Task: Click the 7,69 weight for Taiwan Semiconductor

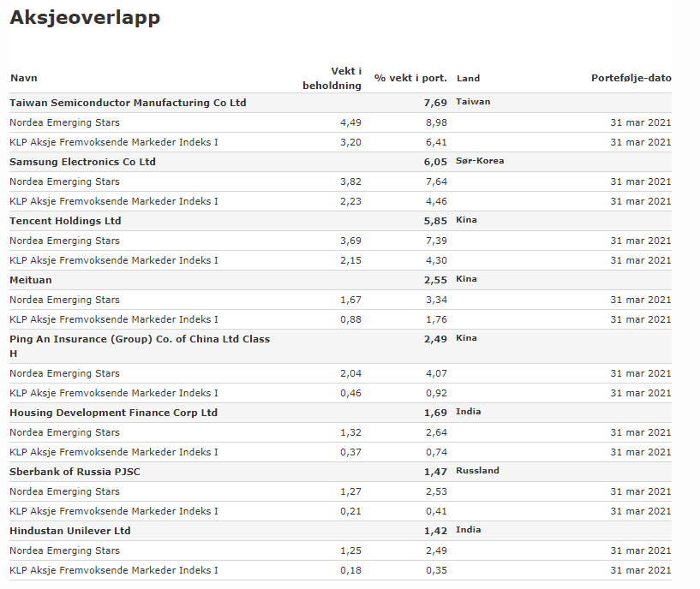Action: [x=435, y=103]
